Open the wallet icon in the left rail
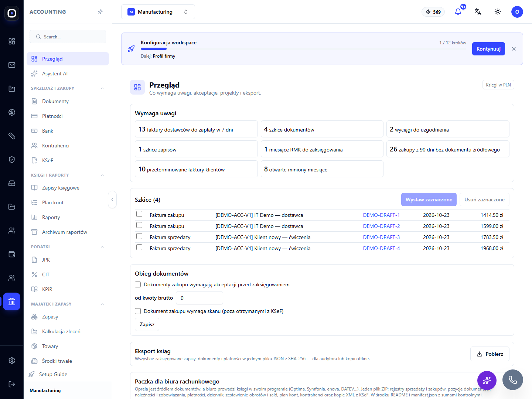The width and height of the screenshot is (532, 399). coord(12,254)
